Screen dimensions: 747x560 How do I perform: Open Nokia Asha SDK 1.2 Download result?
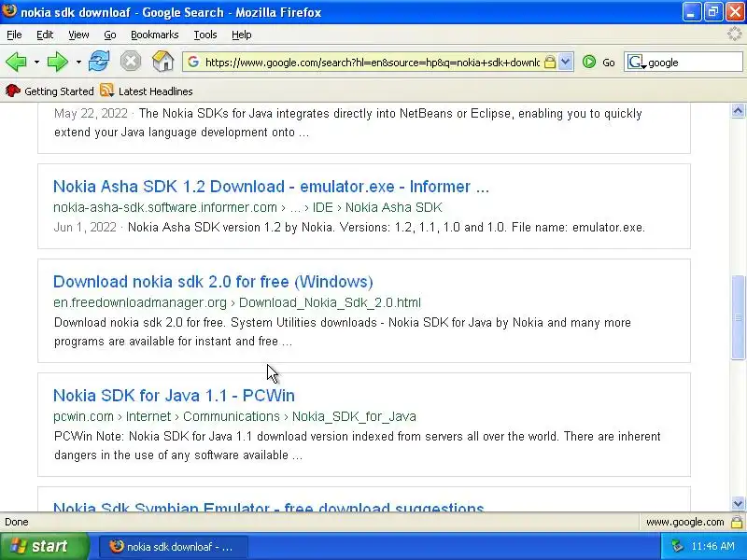[271, 186]
